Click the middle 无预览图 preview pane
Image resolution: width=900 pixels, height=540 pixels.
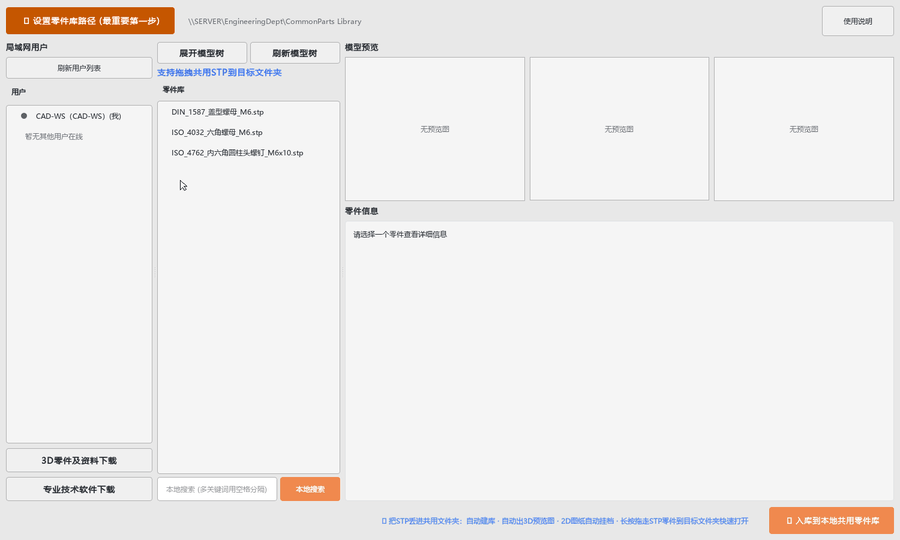pos(619,129)
